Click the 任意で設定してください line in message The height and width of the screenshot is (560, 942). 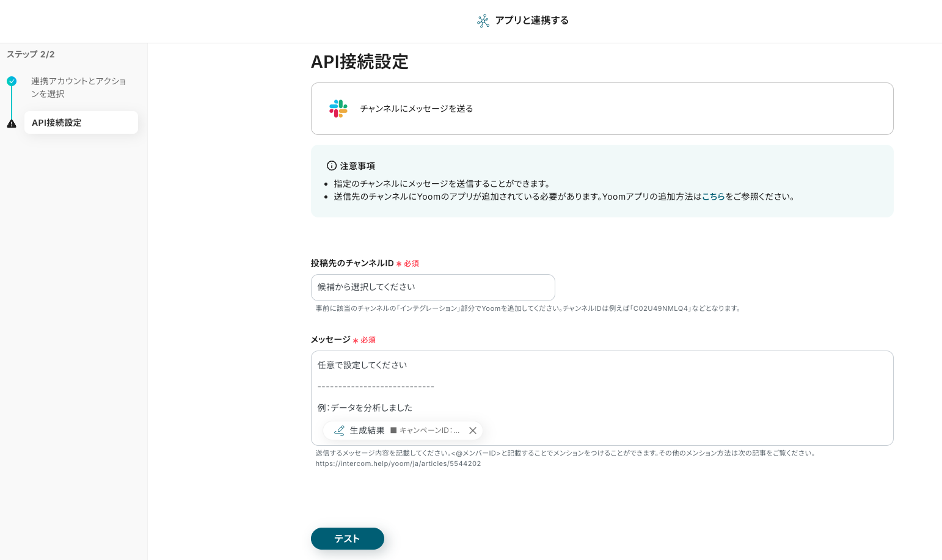(362, 365)
